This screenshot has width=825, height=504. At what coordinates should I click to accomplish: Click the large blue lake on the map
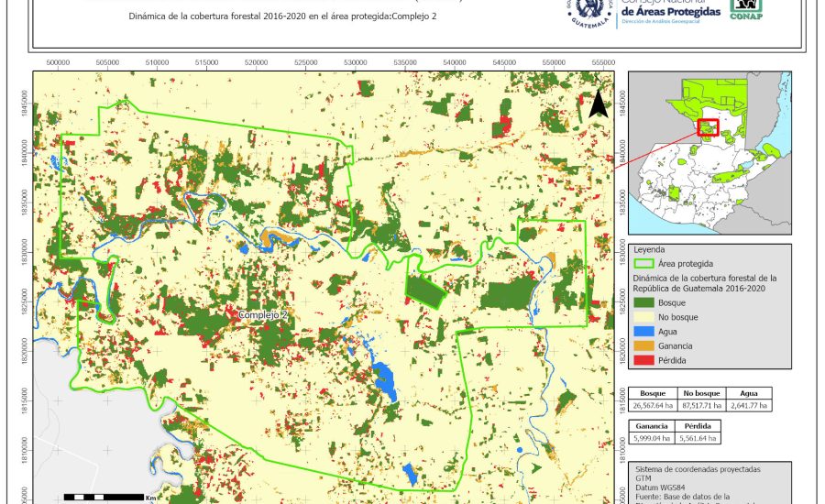point(385,381)
